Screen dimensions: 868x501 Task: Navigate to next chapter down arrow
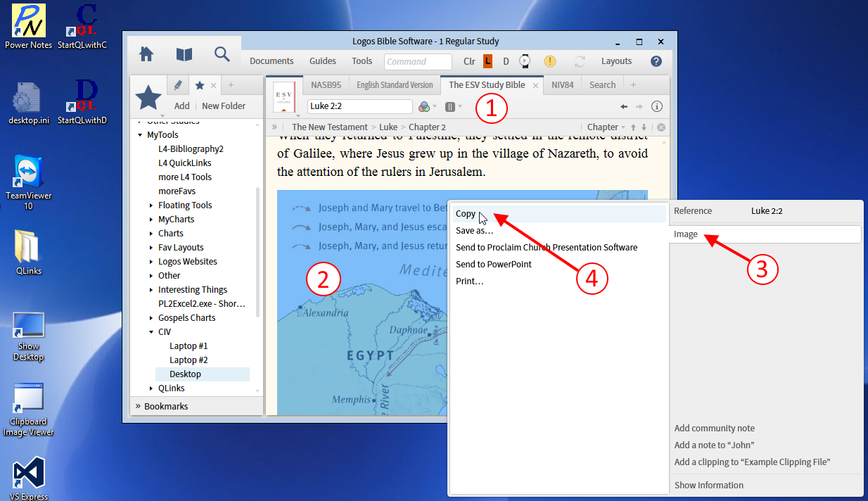[x=644, y=127]
